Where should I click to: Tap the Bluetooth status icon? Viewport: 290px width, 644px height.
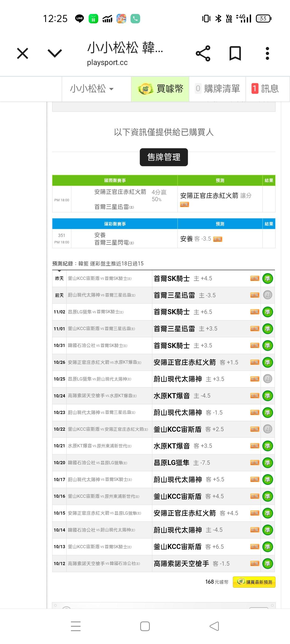[x=219, y=19]
